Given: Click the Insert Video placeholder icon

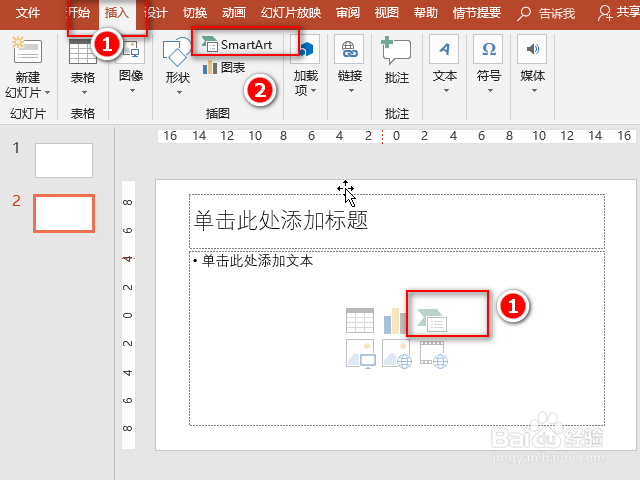Looking at the screenshot, I should click(433, 355).
